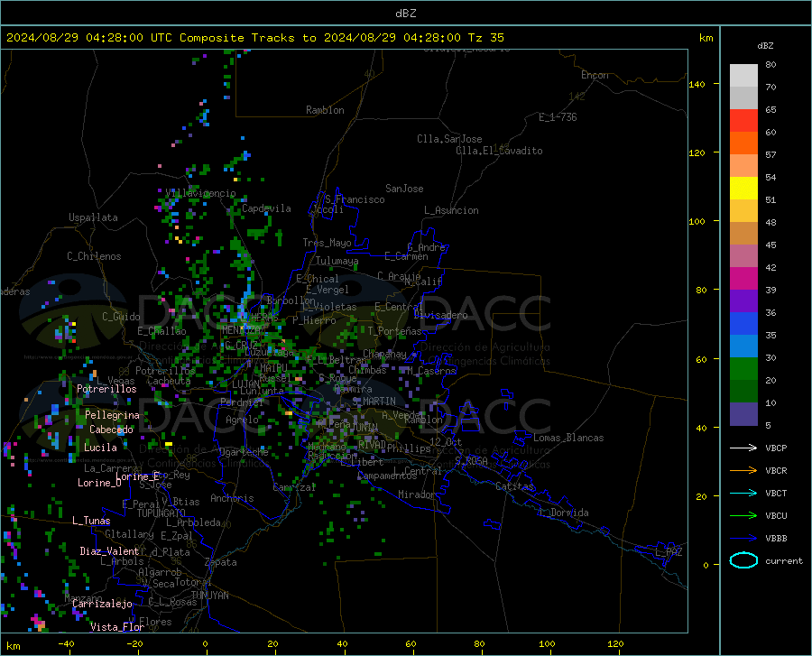The height and width of the screenshot is (656, 812).
Task: Click the L_Asuncion map label
Action: [x=451, y=210]
